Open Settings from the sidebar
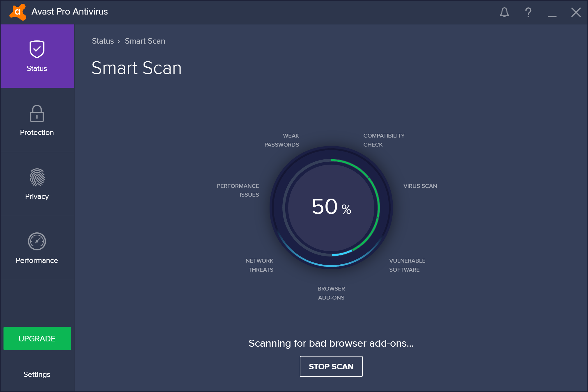Viewport: 588px width, 392px height. 37,374
